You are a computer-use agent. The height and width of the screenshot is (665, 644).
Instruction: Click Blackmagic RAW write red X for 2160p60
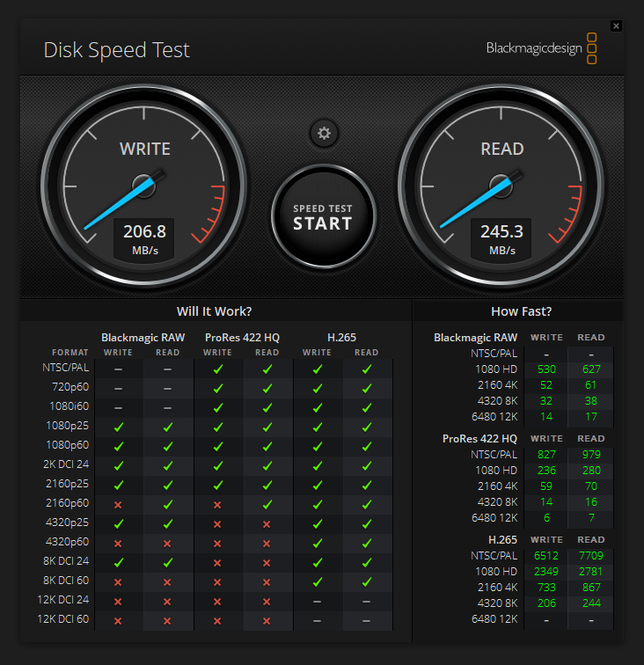[x=118, y=503]
